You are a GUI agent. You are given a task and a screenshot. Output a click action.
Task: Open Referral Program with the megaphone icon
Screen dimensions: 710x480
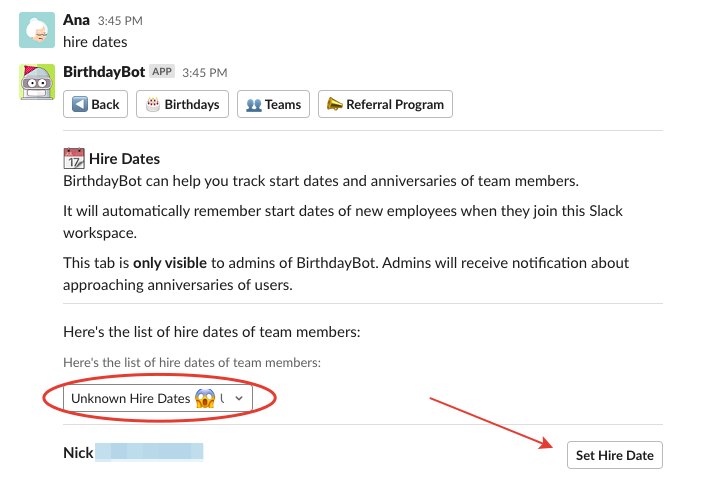click(385, 104)
